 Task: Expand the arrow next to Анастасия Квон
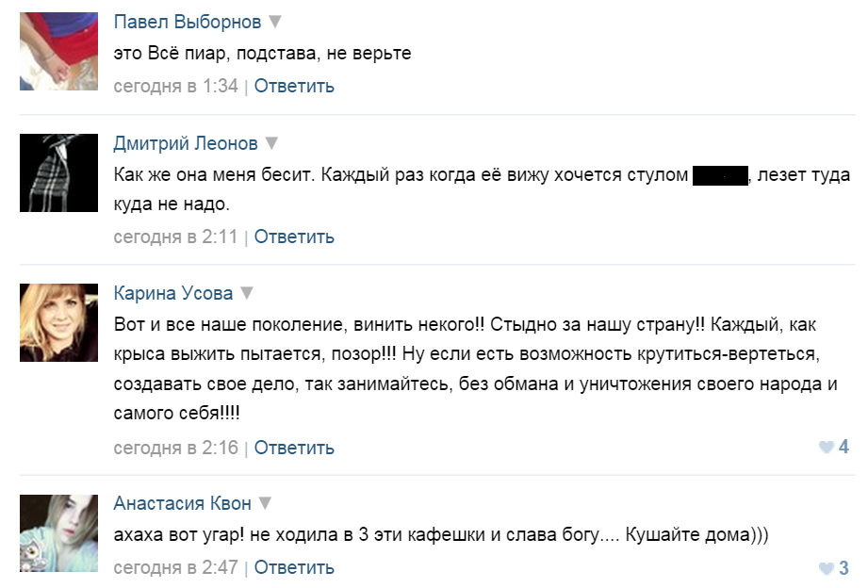pos(266,503)
